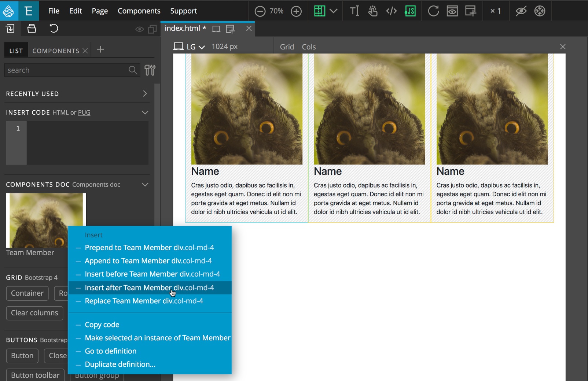Click the device icon on index.html tab
This screenshot has width=588, height=381.
coord(216,29)
